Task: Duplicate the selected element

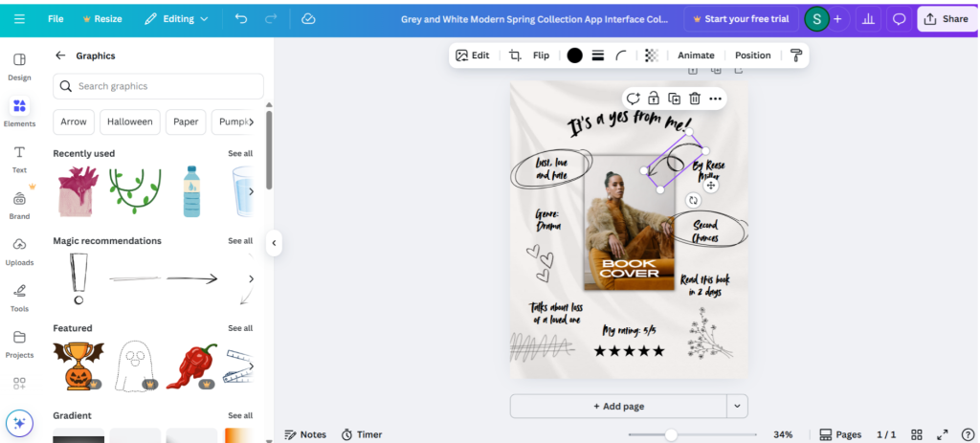Action: click(674, 99)
